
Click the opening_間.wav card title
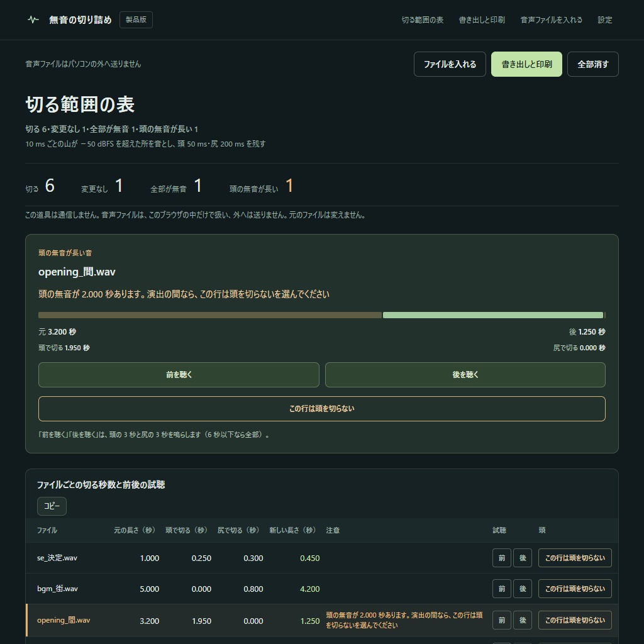[77, 272]
